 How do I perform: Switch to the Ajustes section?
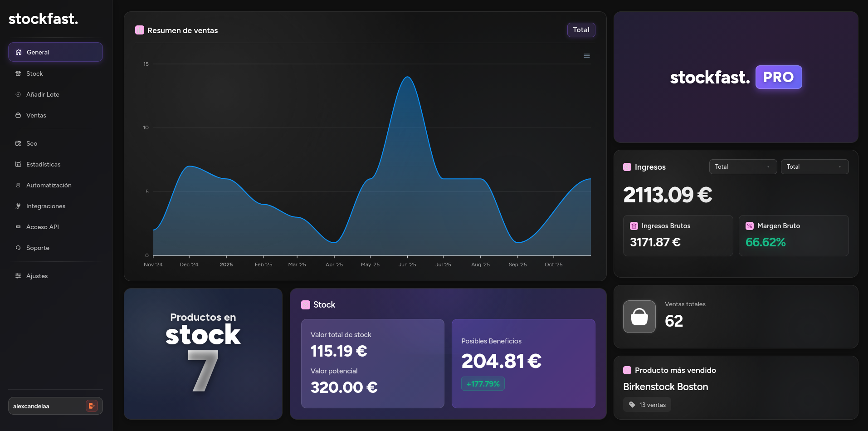click(18, 276)
